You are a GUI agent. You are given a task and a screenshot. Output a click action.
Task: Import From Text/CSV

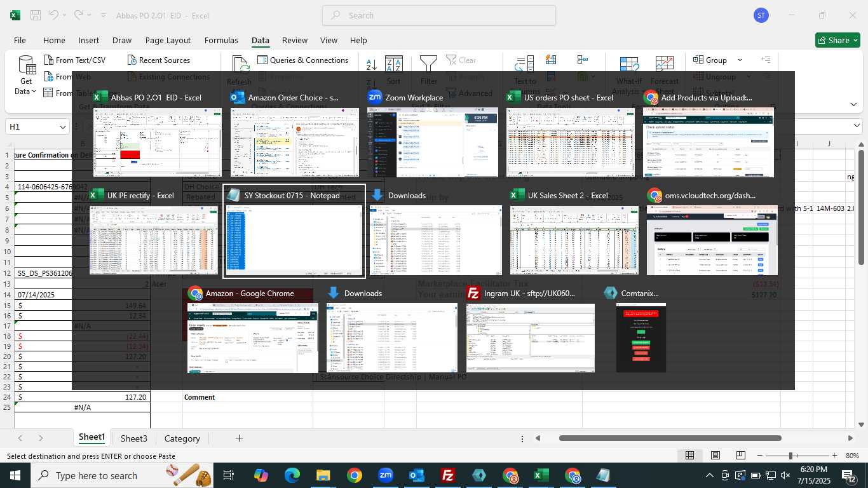[75, 60]
